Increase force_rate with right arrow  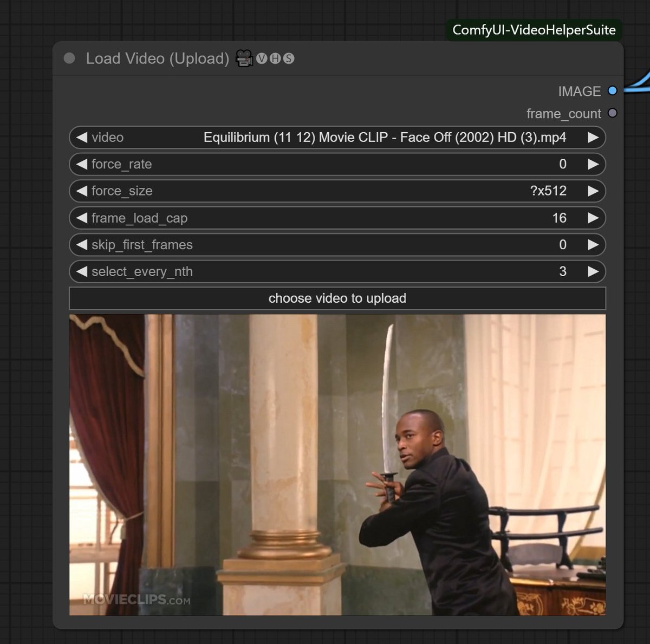coord(593,164)
